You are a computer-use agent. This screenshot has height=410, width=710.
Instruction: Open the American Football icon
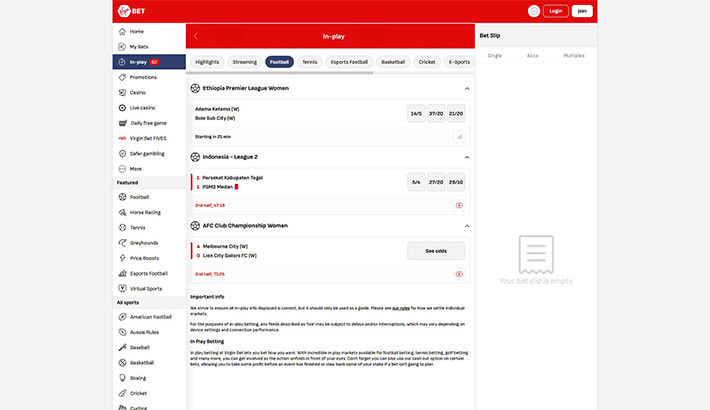click(x=122, y=317)
